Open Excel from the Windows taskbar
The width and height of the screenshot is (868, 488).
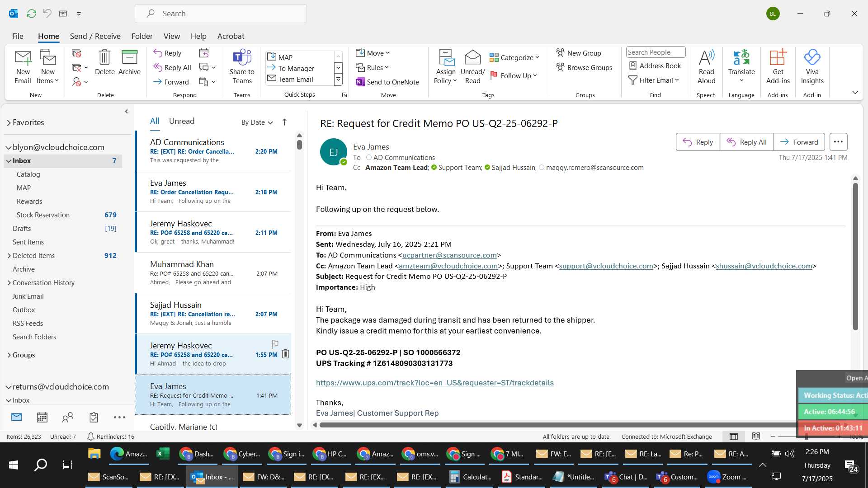coord(162,454)
